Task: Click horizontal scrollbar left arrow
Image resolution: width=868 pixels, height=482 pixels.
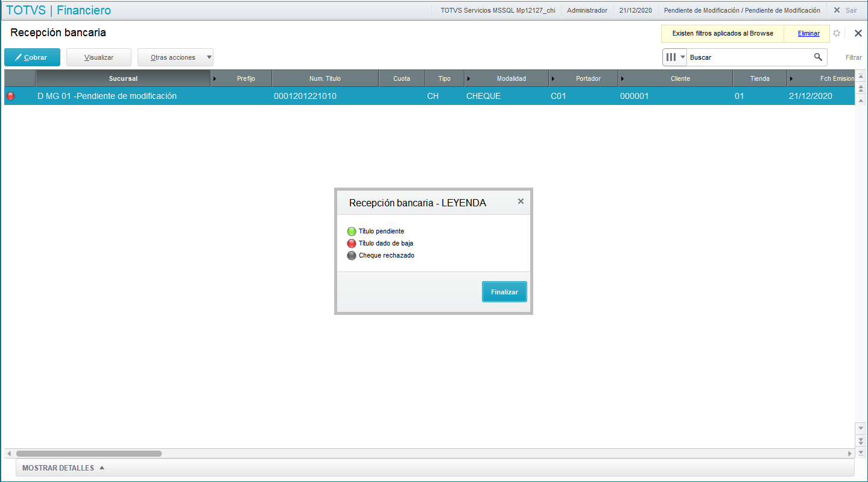Action: tap(8, 453)
